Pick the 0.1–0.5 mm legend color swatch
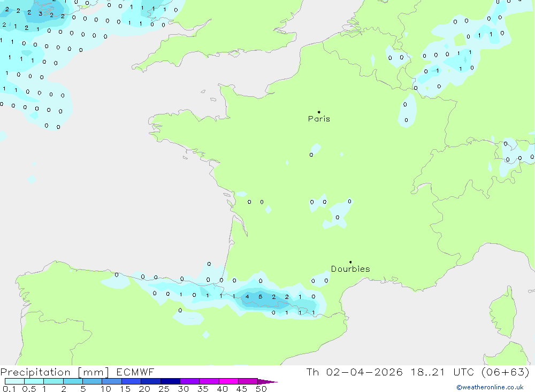The height and width of the screenshot is (392, 535). [14, 381]
